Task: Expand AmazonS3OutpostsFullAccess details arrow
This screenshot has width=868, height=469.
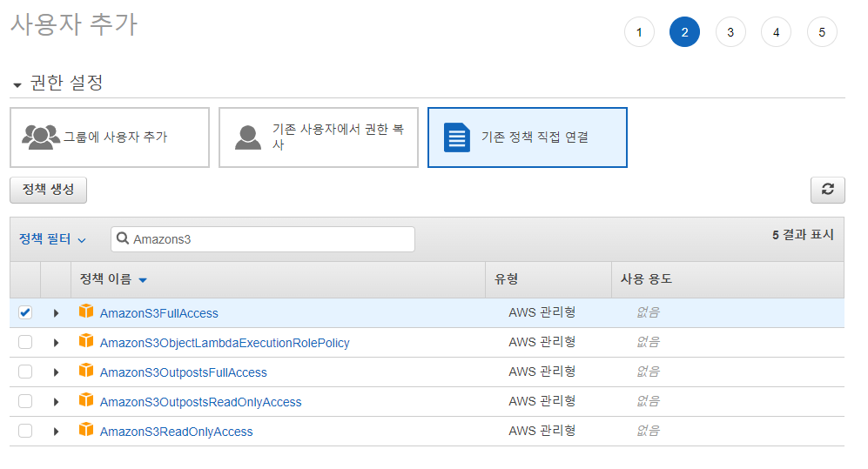Action: pos(56,372)
